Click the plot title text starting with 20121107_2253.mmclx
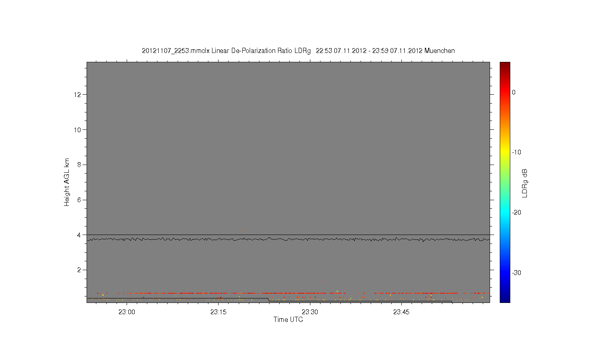 pyautogui.click(x=298, y=51)
